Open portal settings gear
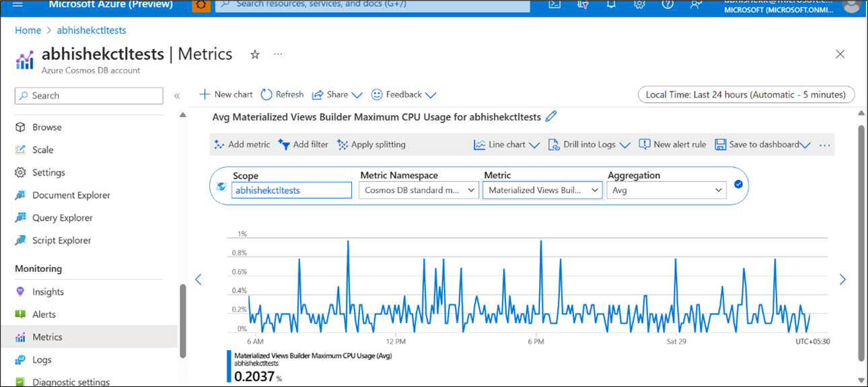 coord(639,5)
